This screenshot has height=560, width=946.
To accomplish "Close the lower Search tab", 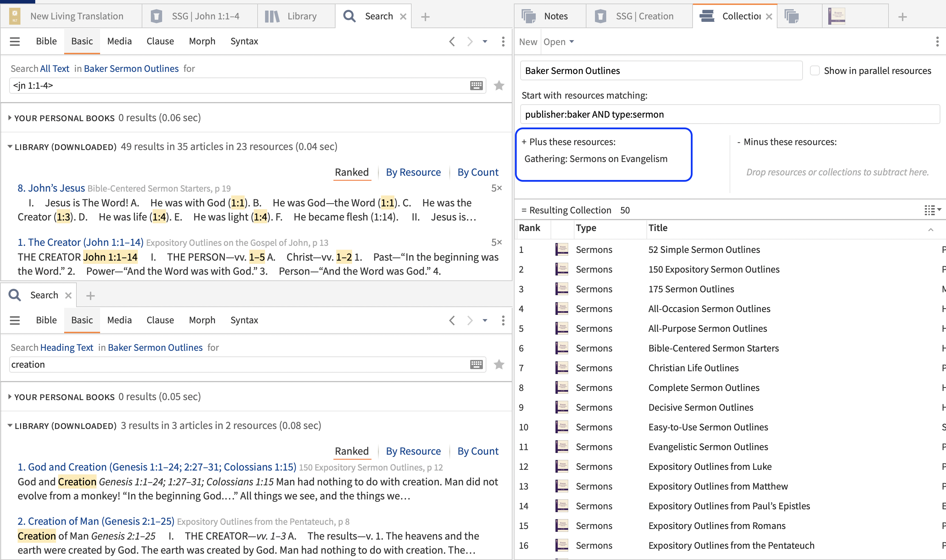I will (x=68, y=295).
